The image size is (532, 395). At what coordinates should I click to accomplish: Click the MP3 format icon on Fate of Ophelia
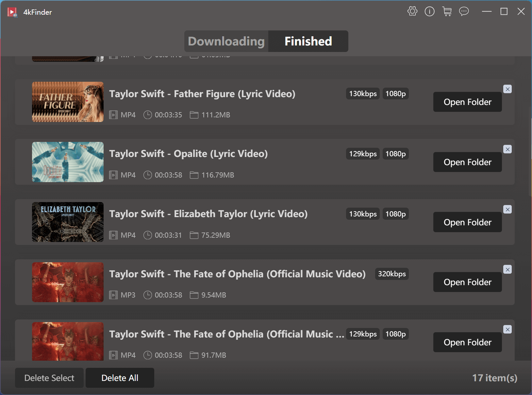click(x=113, y=295)
